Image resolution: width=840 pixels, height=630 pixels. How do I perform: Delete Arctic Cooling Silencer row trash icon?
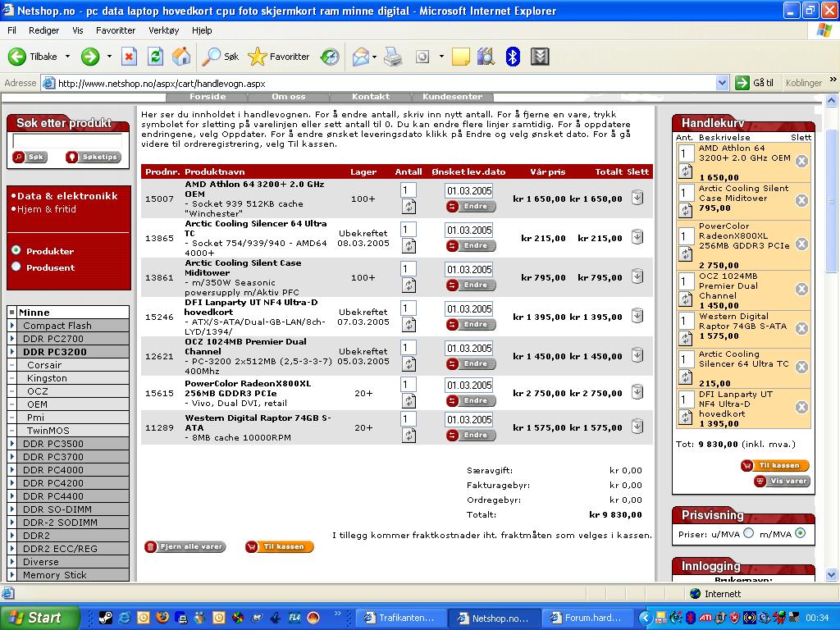(x=637, y=237)
